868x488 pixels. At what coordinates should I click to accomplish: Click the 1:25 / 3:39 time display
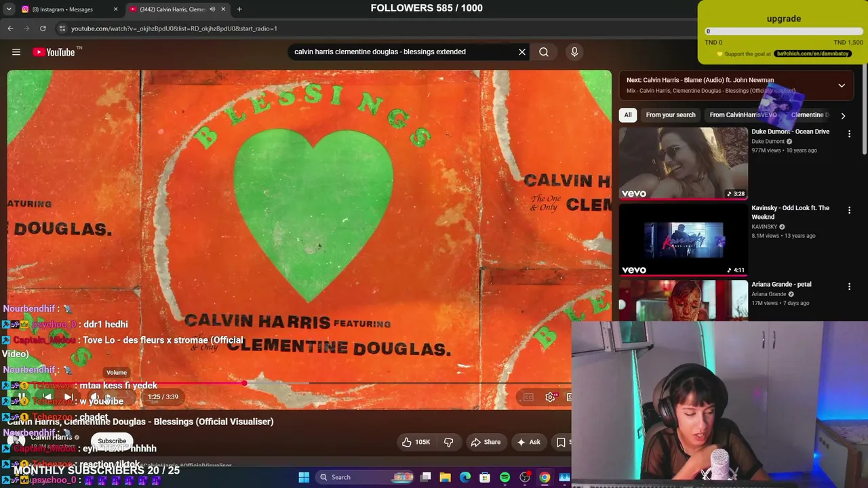pyautogui.click(x=163, y=397)
